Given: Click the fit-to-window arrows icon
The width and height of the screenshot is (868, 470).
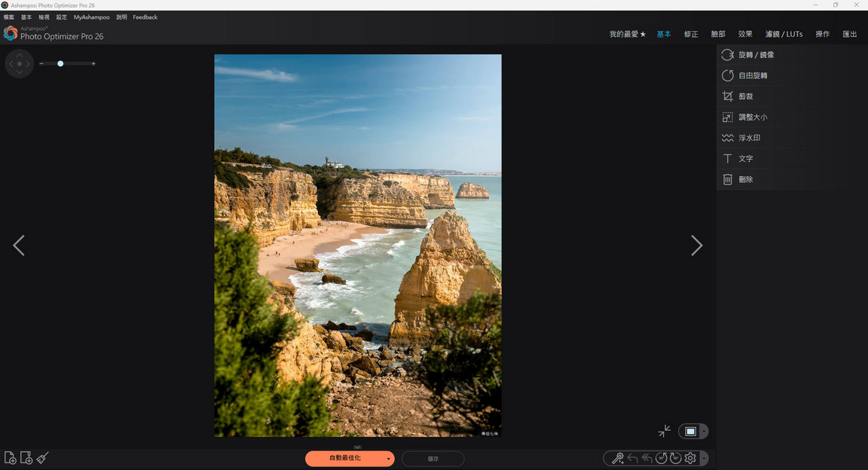Looking at the screenshot, I should 664,431.
